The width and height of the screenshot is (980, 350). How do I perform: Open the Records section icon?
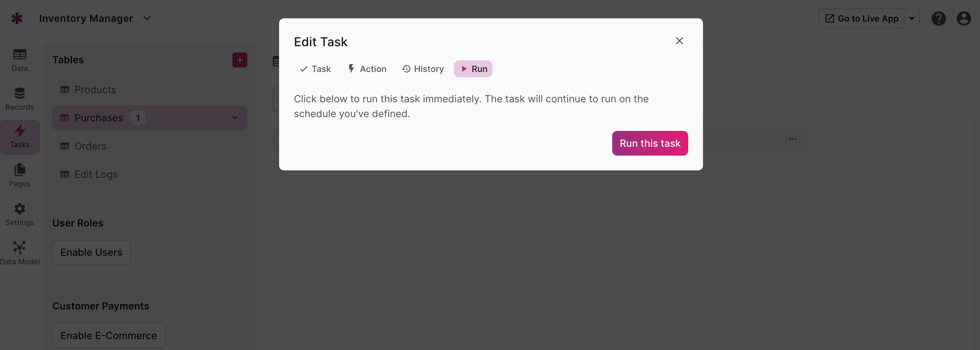click(x=19, y=93)
